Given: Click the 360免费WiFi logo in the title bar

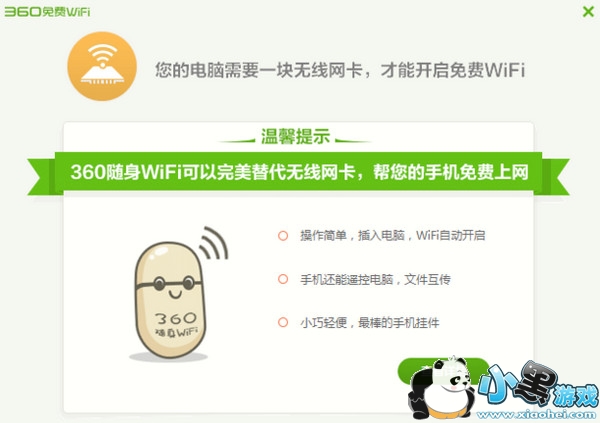Looking at the screenshot, I should [47, 11].
